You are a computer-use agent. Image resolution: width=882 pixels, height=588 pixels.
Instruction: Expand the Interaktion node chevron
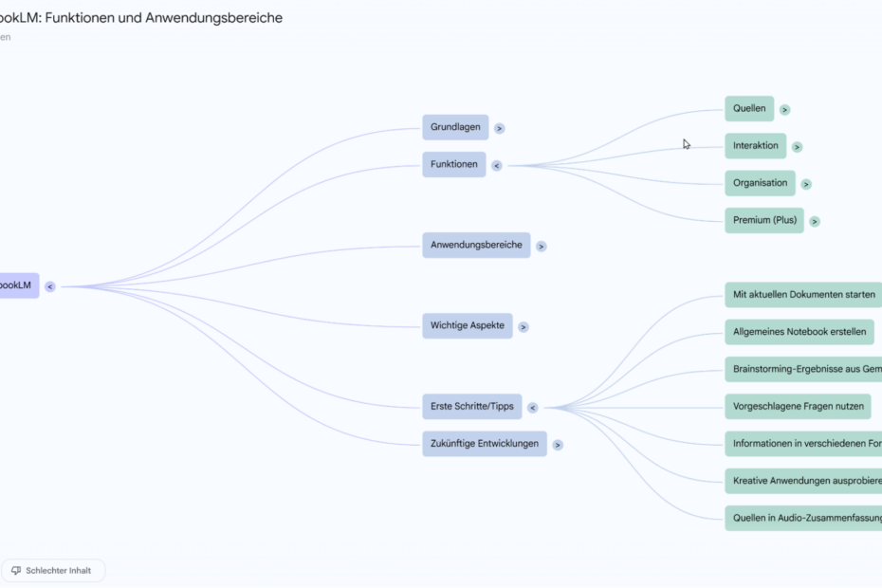coord(797,147)
